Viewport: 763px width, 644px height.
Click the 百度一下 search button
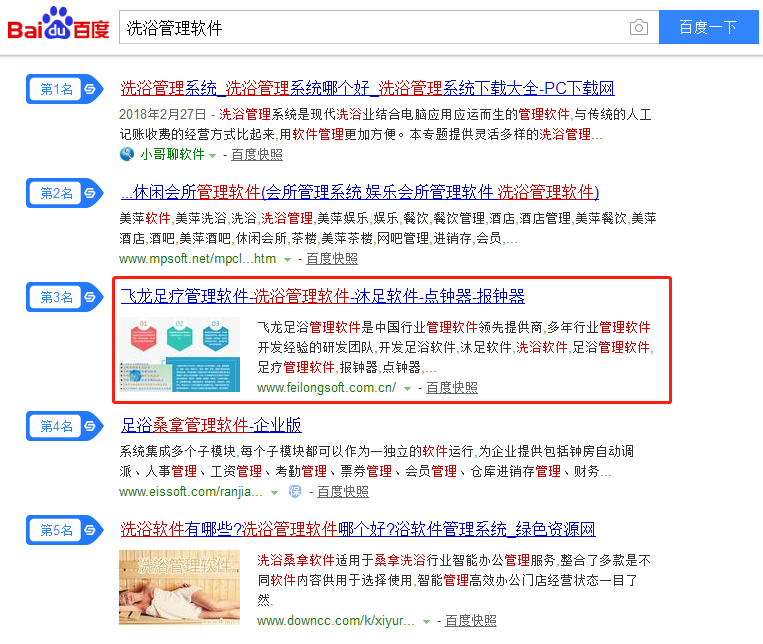(x=708, y=27)
